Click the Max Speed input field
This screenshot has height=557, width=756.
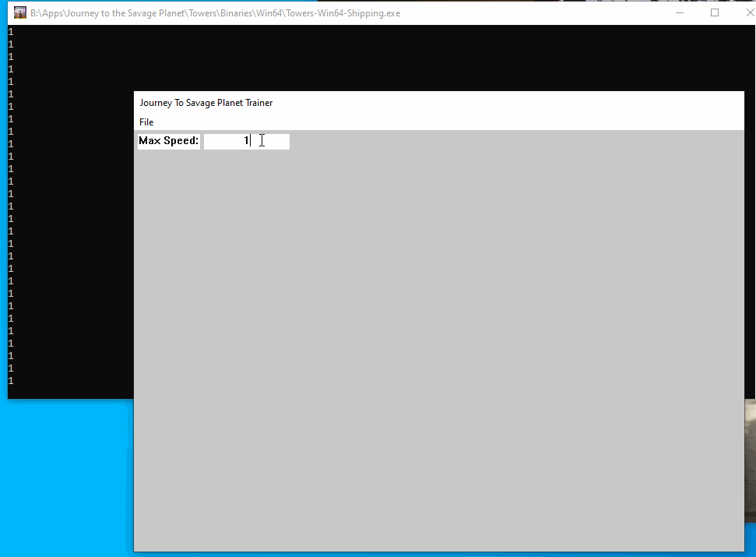246,141
